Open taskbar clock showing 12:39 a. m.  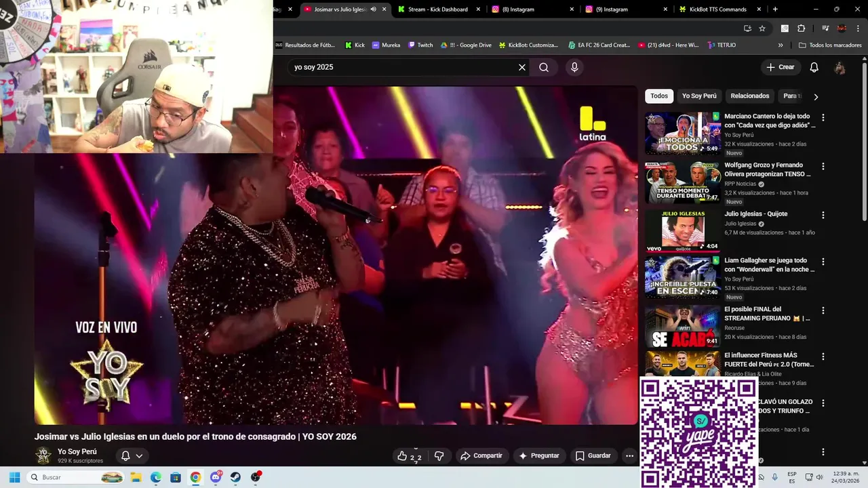click(846, 477)
